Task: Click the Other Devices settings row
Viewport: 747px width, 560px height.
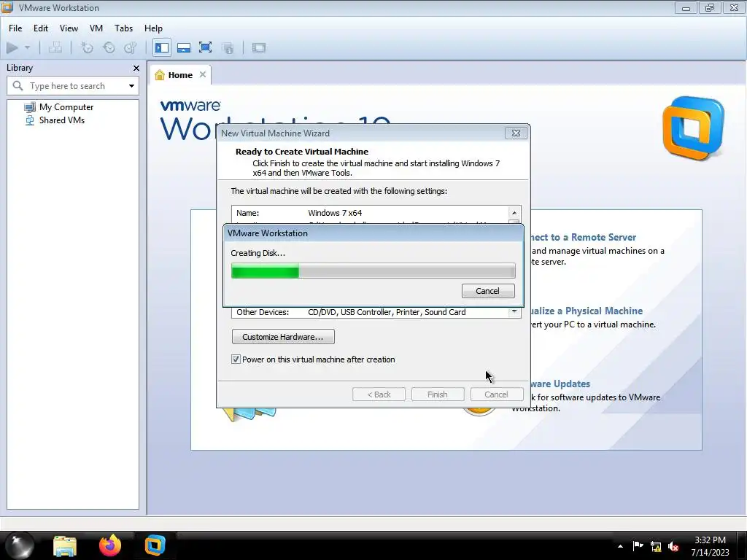Action: tap(370, 312)
